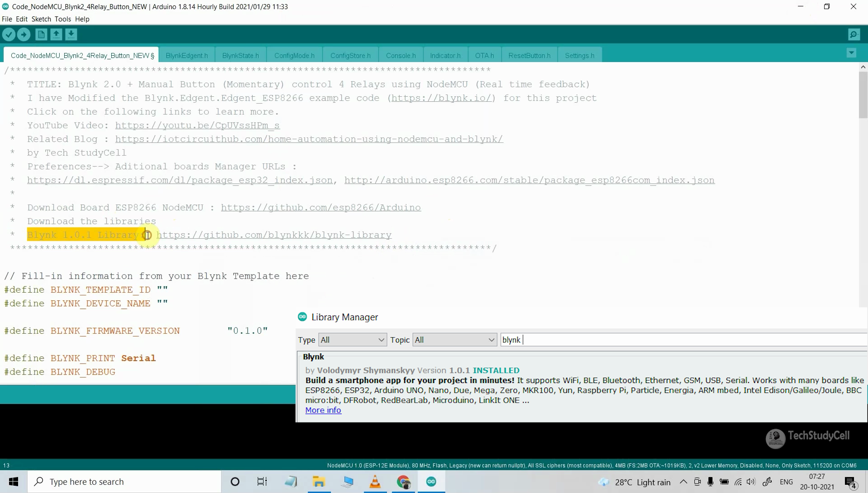Open the Sketch menu
Screen dimensions: 868x493
[41, 19]
